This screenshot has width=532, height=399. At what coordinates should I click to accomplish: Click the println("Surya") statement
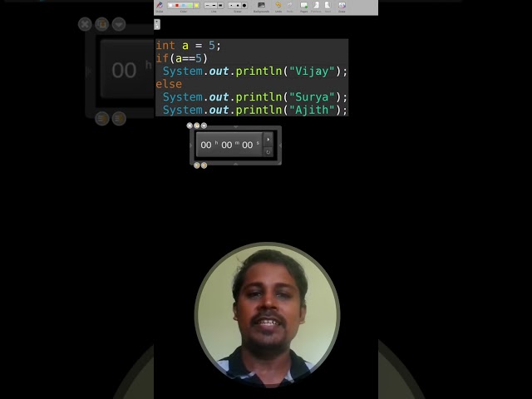point(255,97)
